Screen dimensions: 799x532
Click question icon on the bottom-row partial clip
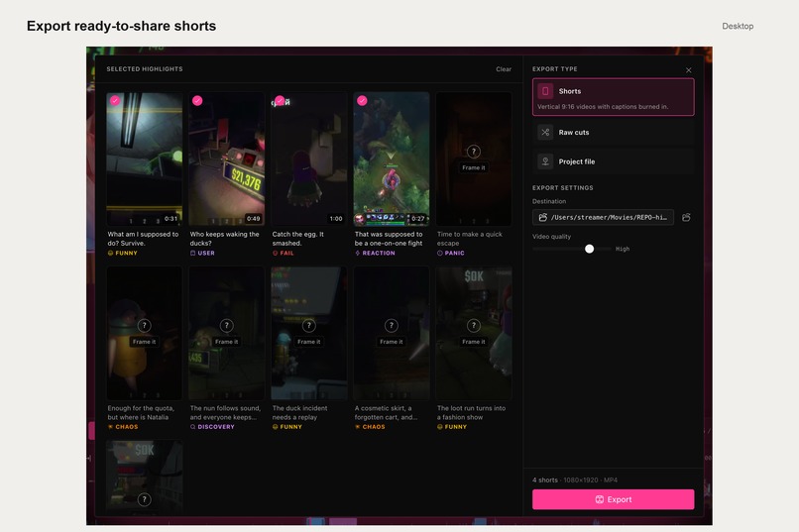click(144, 499)
